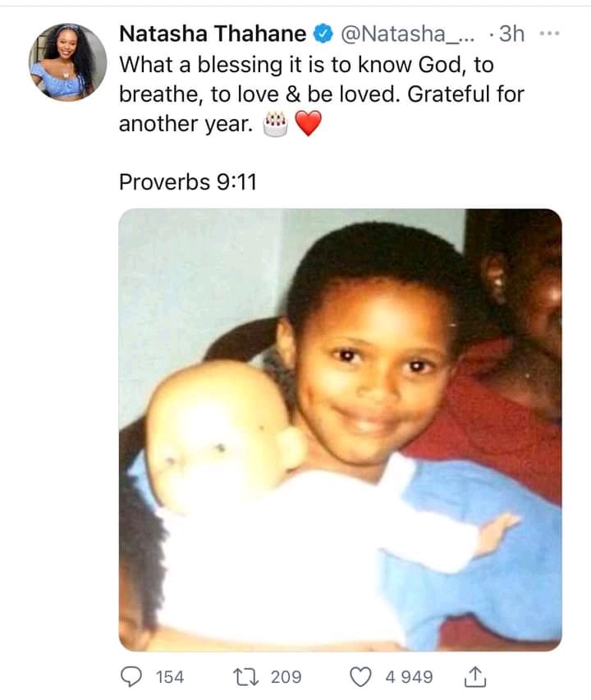The height and width of the screenshot is (700, 591).
Task: Click the 4 949 likes count
Action: tap(410, 677)
